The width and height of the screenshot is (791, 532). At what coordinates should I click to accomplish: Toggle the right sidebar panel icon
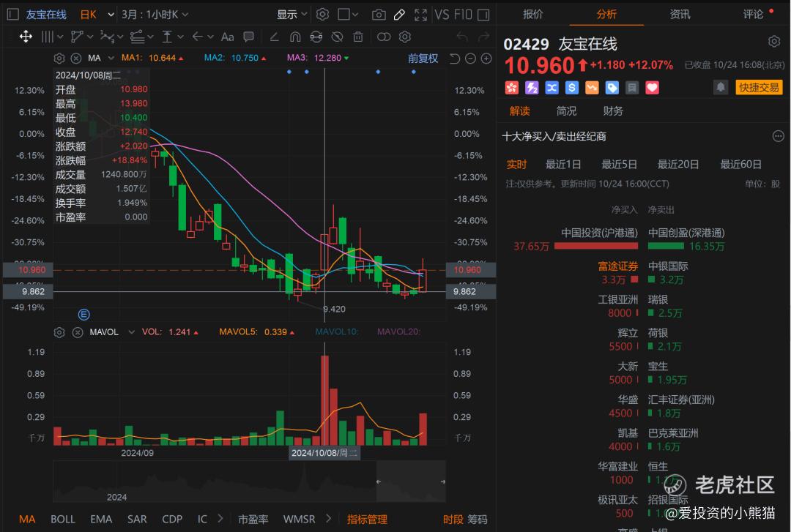483,15
